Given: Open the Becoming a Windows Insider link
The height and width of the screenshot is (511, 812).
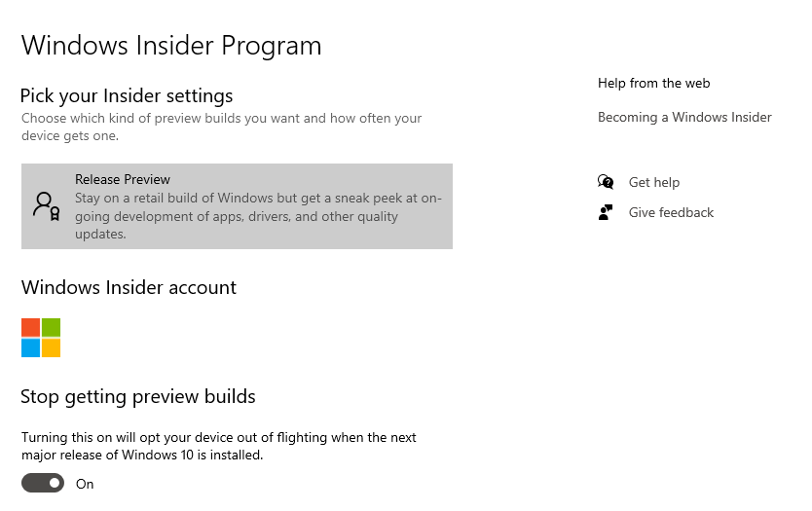Looking at the screenshot, I should pos(684,117).
